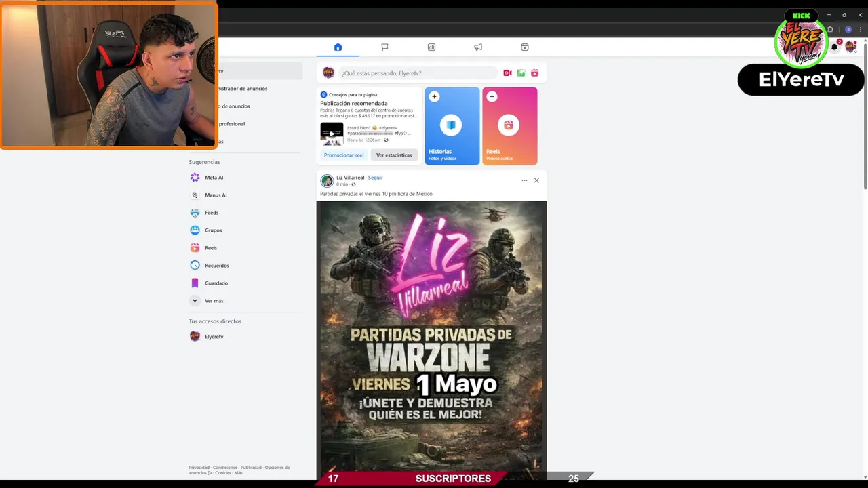
Task: Open the Insights chart tab
Action: pos(431,47)
